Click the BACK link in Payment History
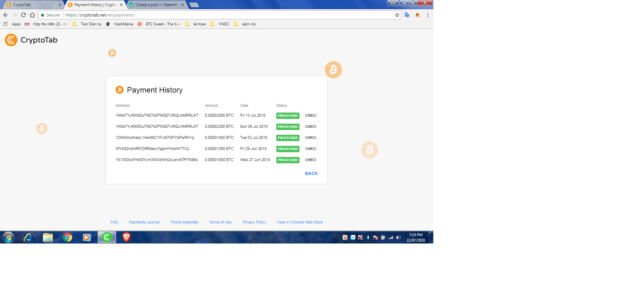Image resolution: width=644 pixels, height=305 pixels. pos(311,173)
